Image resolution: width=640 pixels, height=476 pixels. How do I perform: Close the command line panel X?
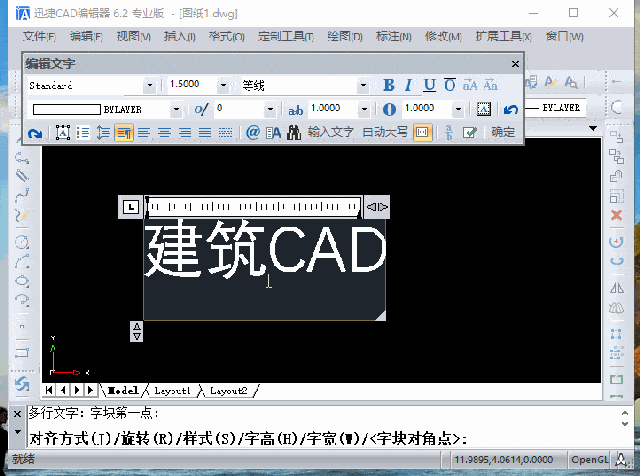17,414
